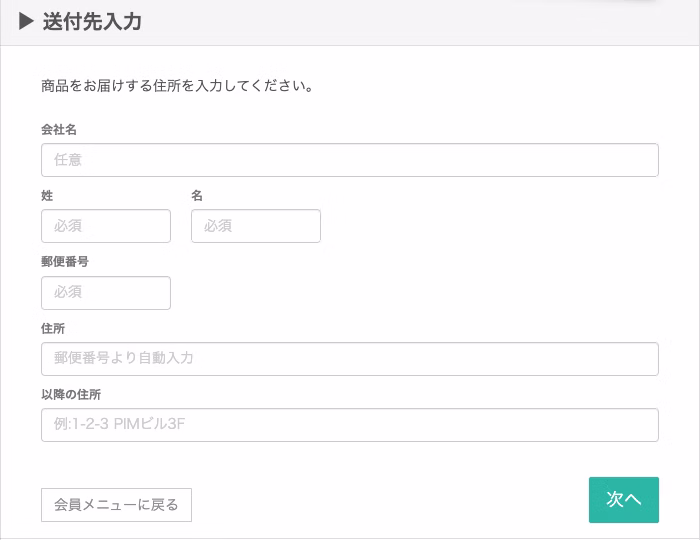The image size is (700, 540).
Task: Click the triangle icon beside 送付先入力
Action: tap(26, 21)
